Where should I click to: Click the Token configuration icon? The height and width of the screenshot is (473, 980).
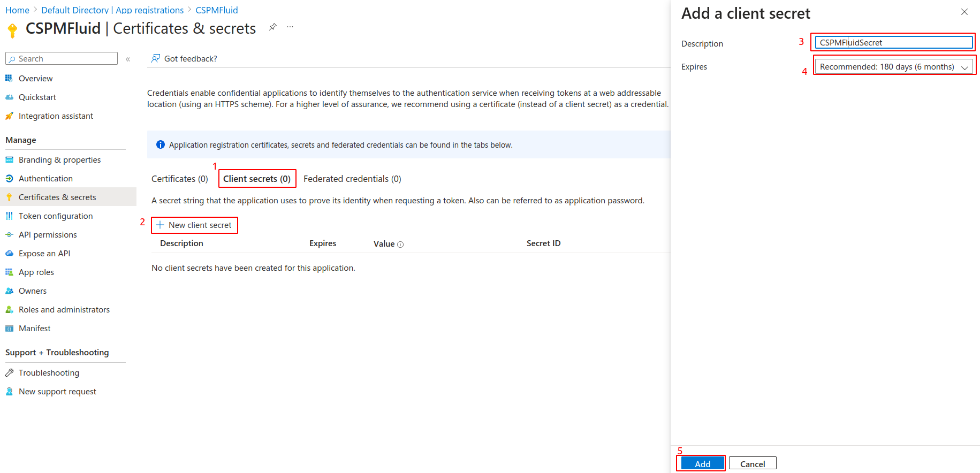point(9,216)
